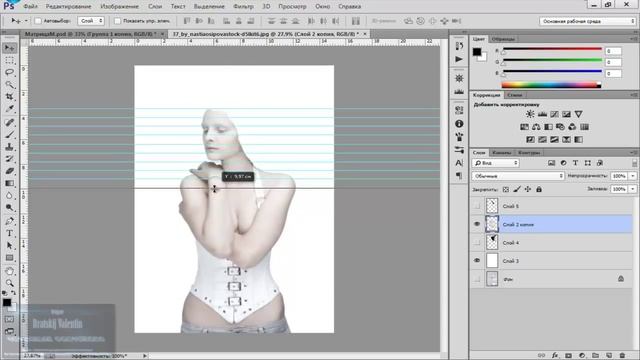Click the color spectrum ramp bar

point(551,85)
